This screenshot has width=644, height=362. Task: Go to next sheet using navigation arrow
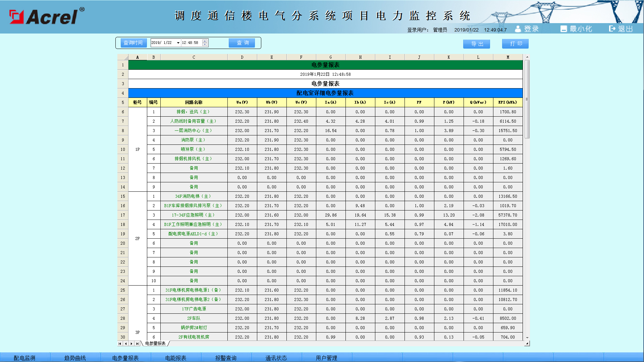[x=131, y=344]
